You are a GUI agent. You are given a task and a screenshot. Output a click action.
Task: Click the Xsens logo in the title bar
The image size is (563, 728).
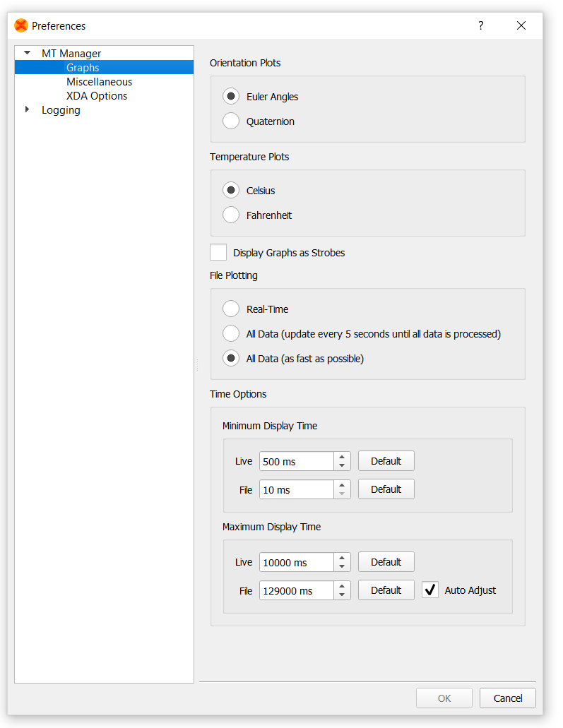point(20,25)
